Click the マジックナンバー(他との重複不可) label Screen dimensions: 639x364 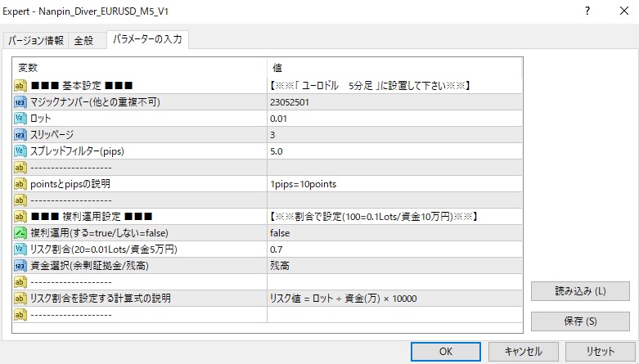96,102
